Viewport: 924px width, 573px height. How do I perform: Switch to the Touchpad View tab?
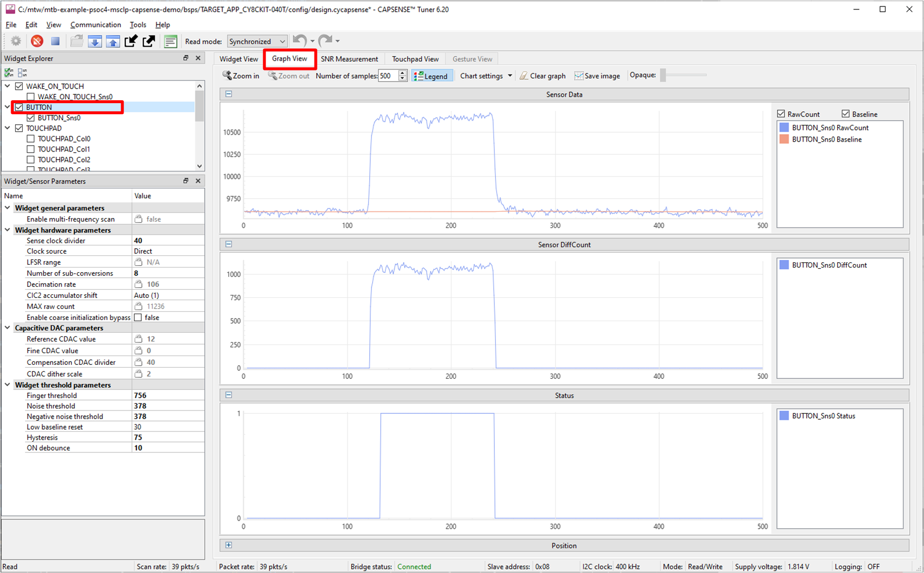[x=415, y=59]
